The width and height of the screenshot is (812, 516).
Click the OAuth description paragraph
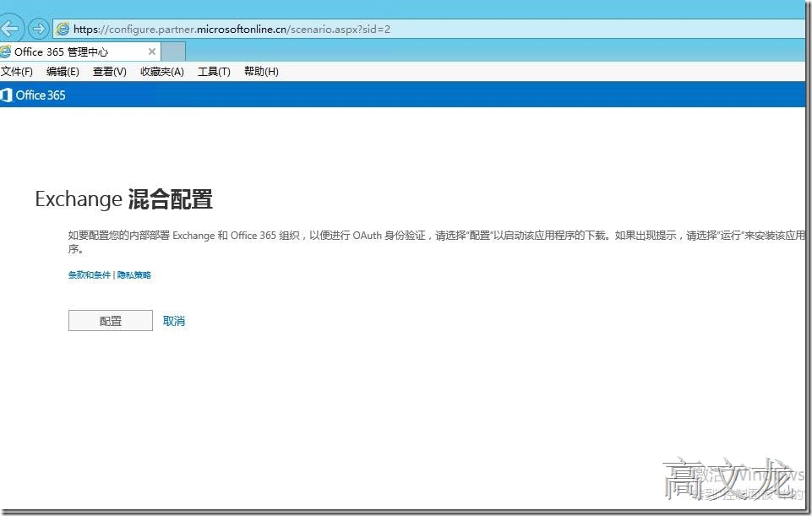tap(436, 242)
